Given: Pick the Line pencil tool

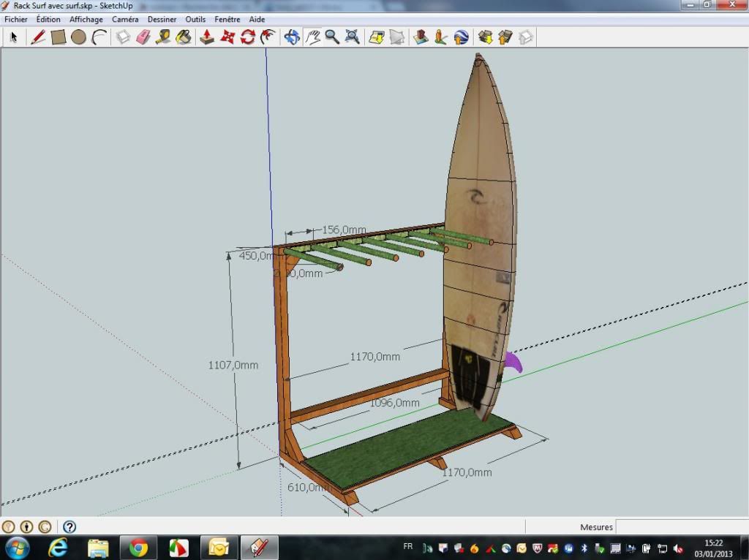Looking at the screenshot, I should pyautogui.click(x=38, y=37).
